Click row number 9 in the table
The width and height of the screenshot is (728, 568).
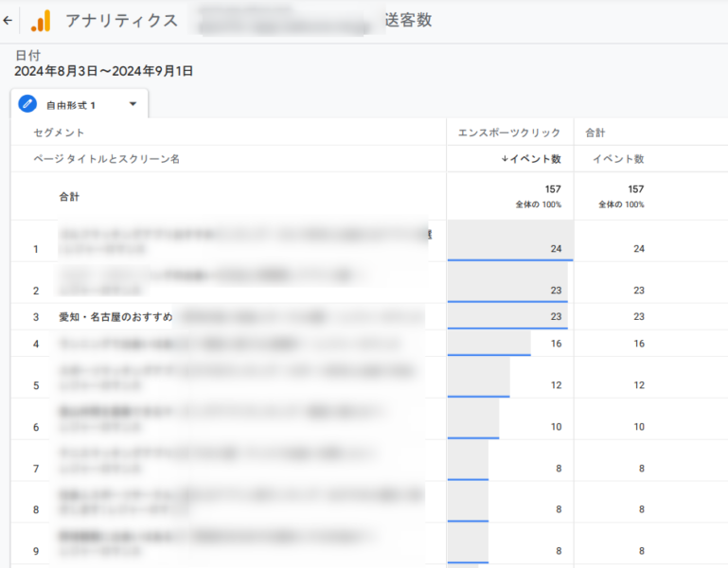pyautogui.click(x=36, y=551)
